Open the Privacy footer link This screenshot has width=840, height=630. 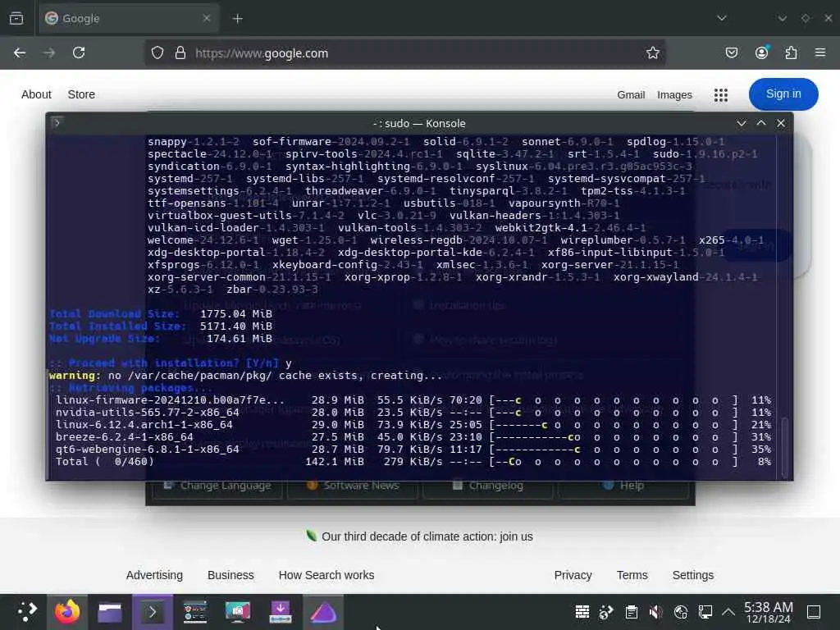[573, 575]
